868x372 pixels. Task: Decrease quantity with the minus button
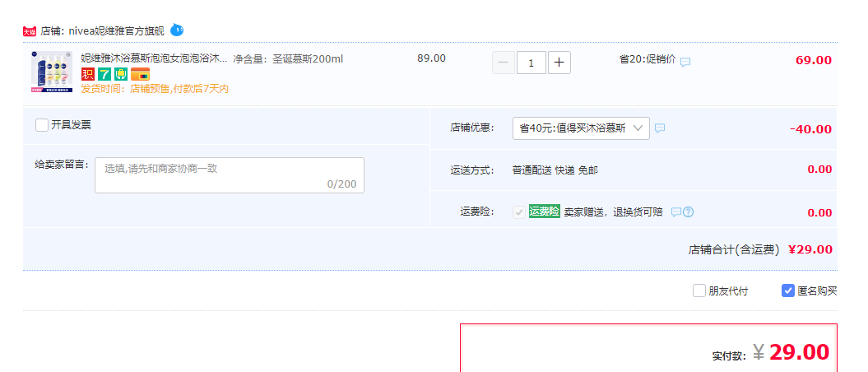(504, 63)
